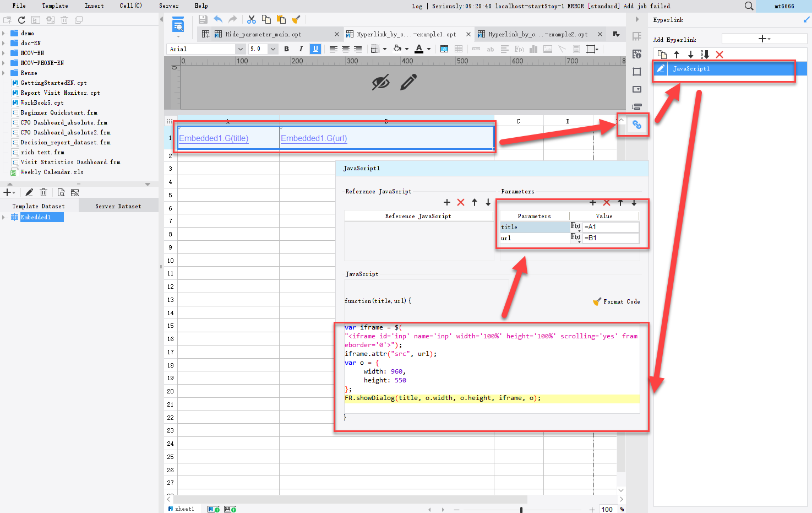Image resolution: width=812 pixels, height=513 pixels.
Task: Click the search magnifier icon in top bar
Action: (749, 6)
